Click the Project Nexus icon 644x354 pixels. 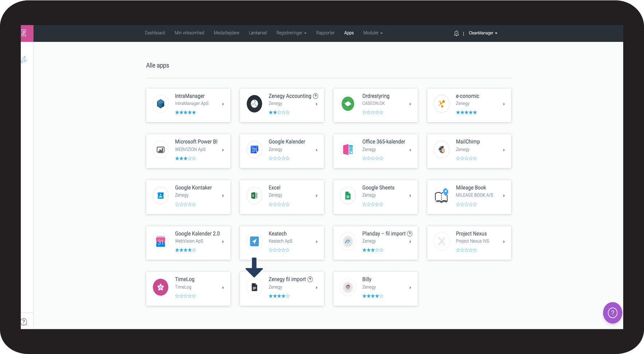pyautogui.click(x=442, y=241)
